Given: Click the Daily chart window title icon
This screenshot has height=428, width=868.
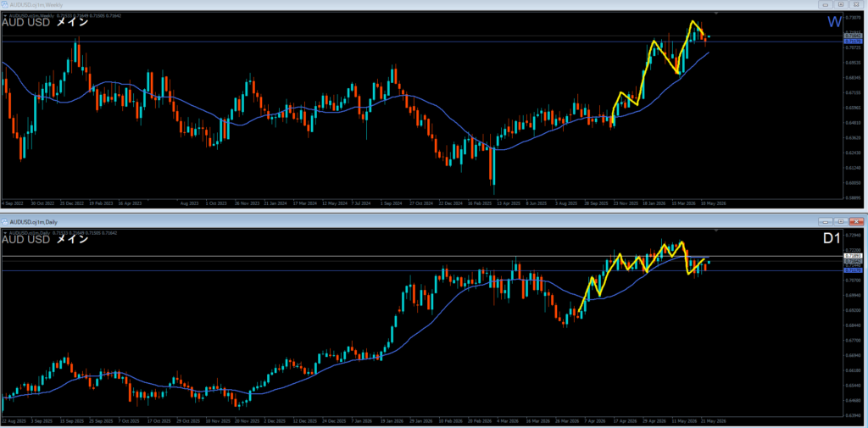Looking at the screenshot, I should click(5, 221).
